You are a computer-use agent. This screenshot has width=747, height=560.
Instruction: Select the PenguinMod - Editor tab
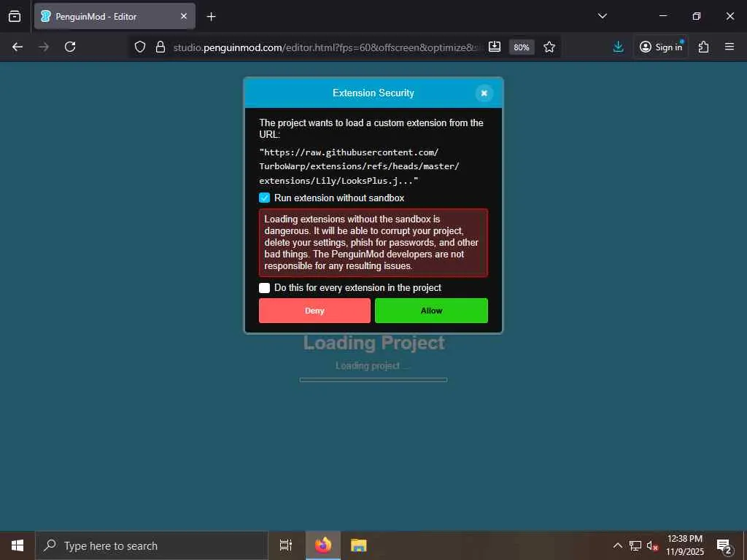click(115, 16)
